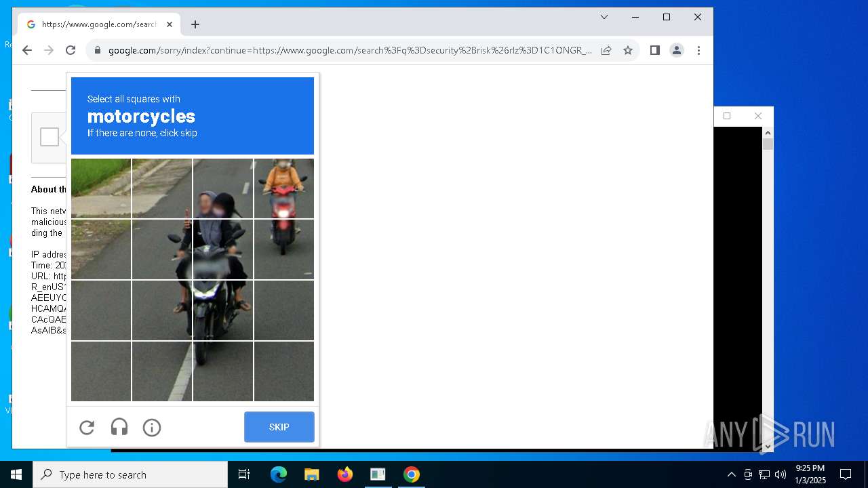868x488 pixels.
Task: Launch Microsoft Edge from taskbar
Action: tap(279, 474)
